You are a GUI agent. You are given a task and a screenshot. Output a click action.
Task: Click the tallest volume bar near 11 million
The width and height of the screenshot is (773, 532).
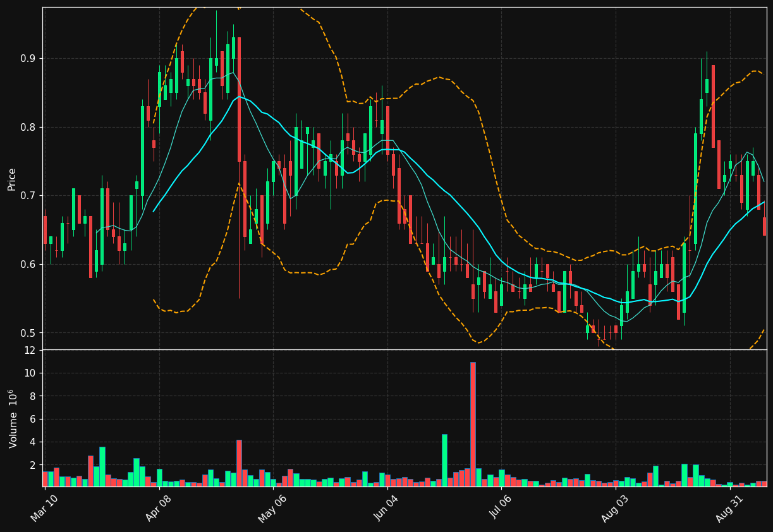coord(473,424)
